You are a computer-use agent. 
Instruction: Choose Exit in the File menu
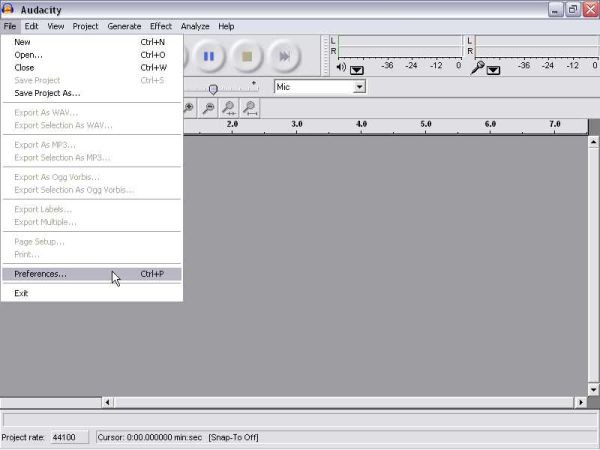[x=92, y=293]
